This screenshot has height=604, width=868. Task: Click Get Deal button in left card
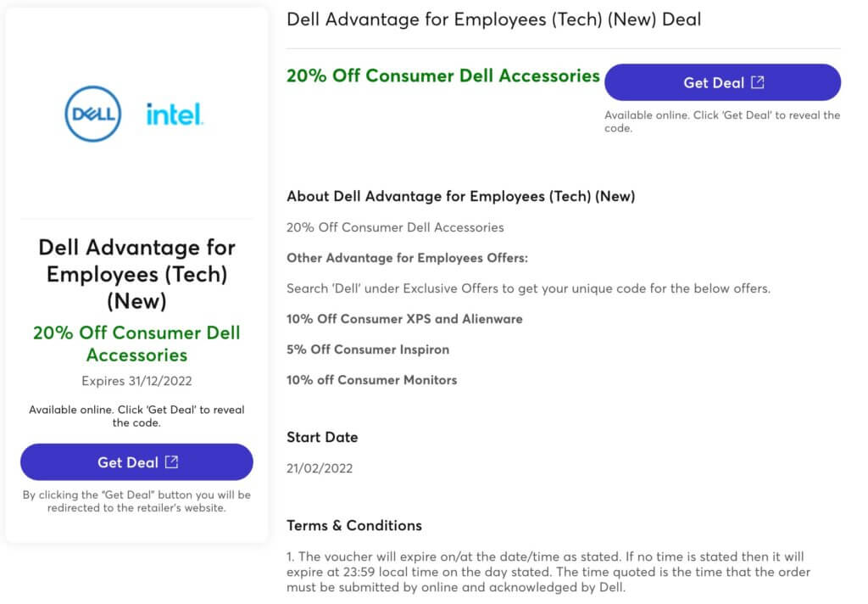click(136, 461)
